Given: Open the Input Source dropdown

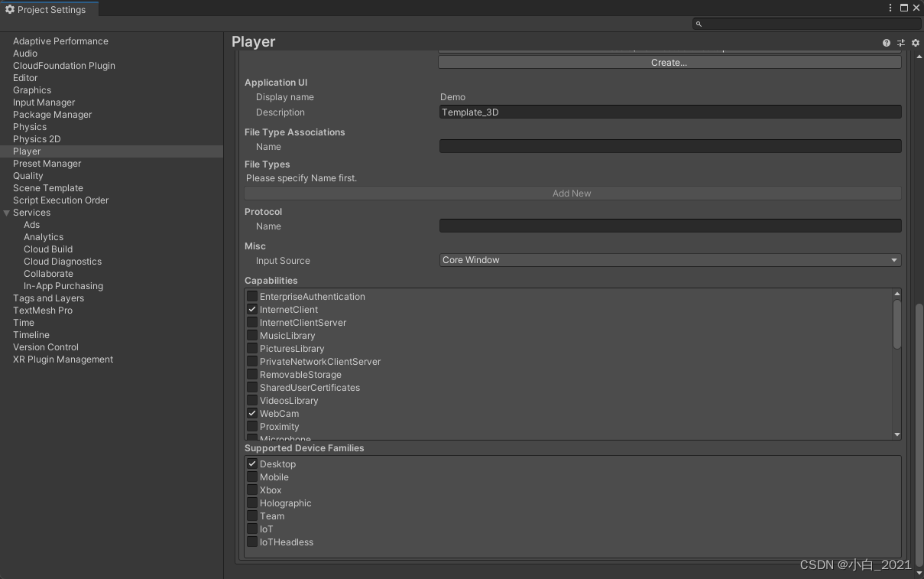Looking at the screenshot, I should coord(669,259).
